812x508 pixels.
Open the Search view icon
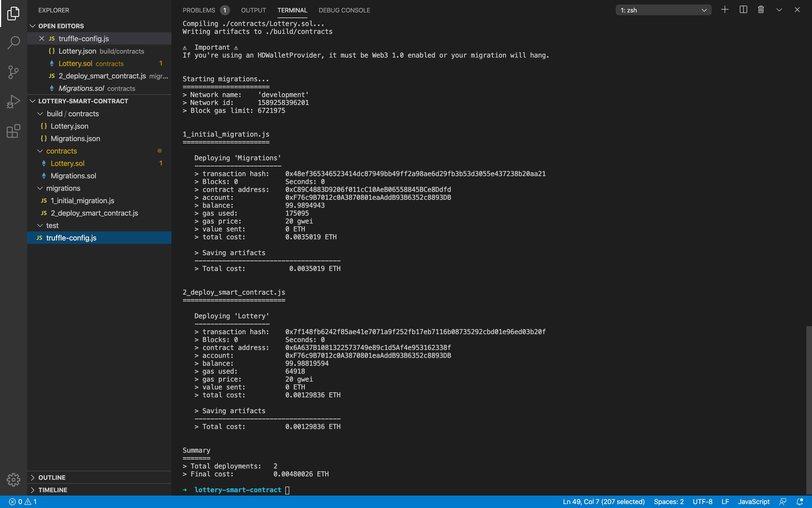14,43
